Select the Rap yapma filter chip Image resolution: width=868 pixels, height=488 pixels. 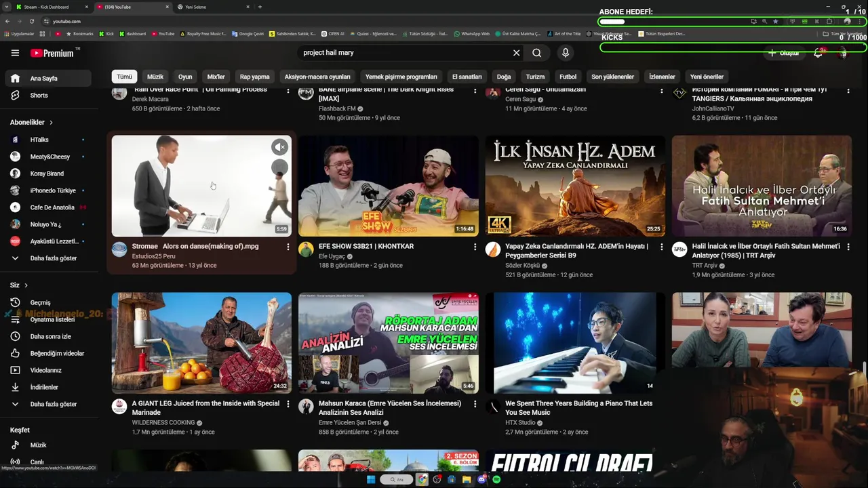[x=255, y=77]
